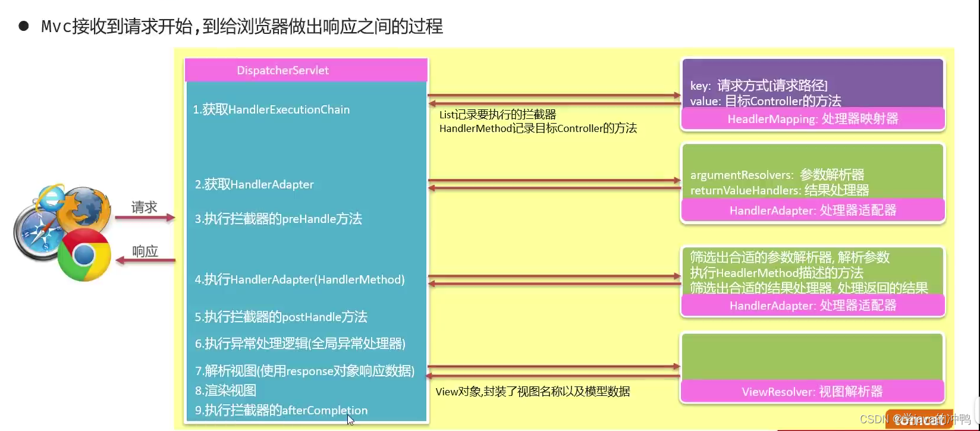
Task: Click the Firefox browser icon
Action: (86, 209)
